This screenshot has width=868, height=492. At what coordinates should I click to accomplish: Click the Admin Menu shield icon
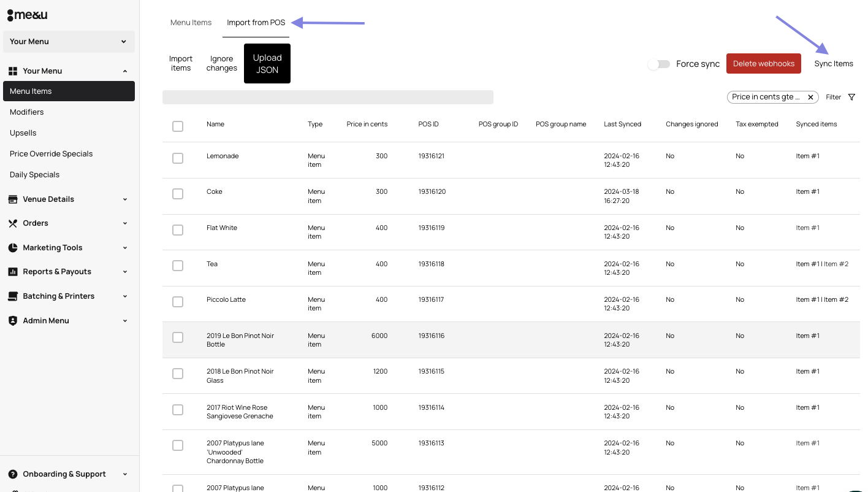click(x=13, y=321)
